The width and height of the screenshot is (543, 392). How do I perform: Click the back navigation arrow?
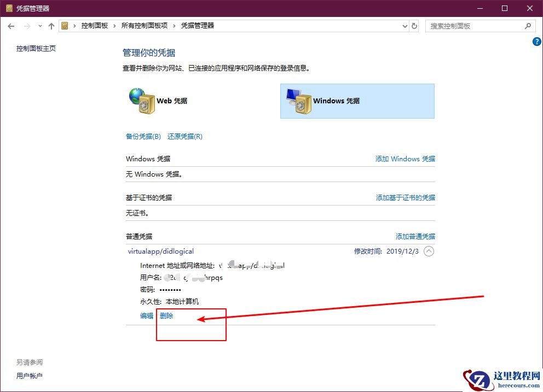(11, 26)
